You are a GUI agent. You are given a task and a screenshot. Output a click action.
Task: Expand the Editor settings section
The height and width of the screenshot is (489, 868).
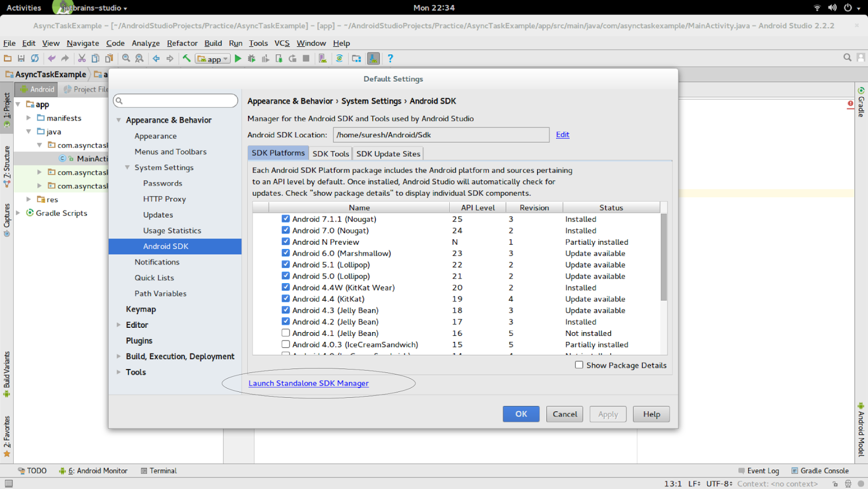click(x=119, y=325)
